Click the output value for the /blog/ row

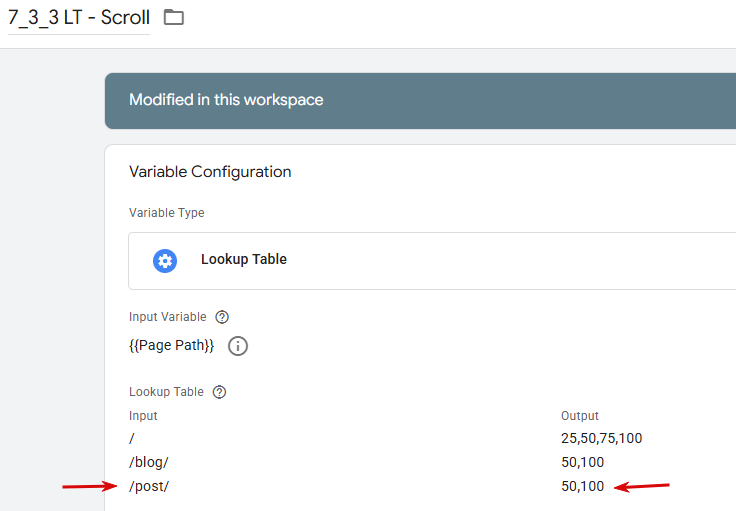tap(583, 462)
